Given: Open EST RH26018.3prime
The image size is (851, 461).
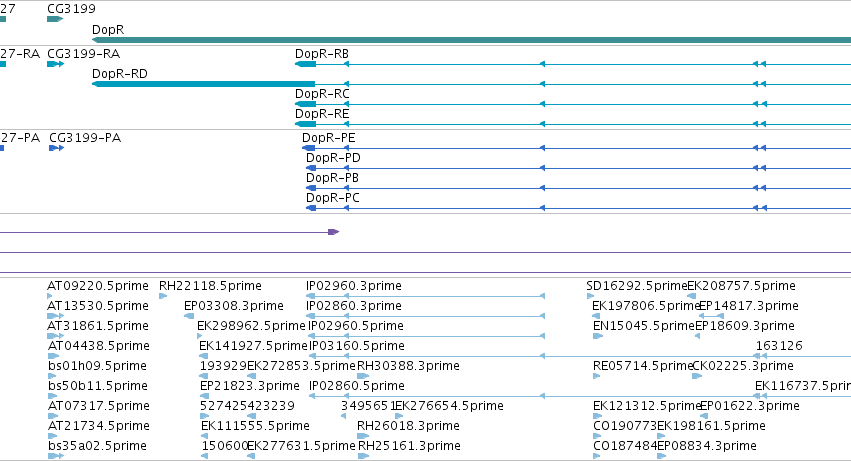Looking at the screenshot, I should click(x=408, y=426).
